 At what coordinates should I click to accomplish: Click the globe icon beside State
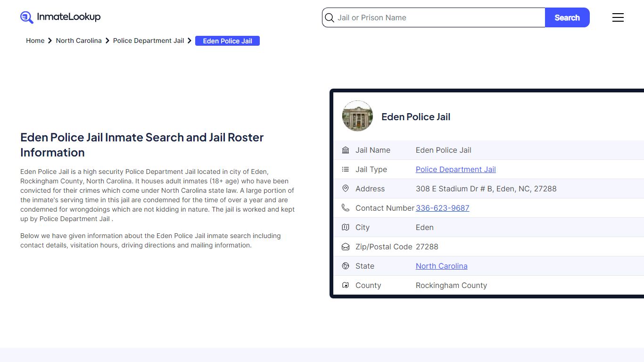coord(346,266)
